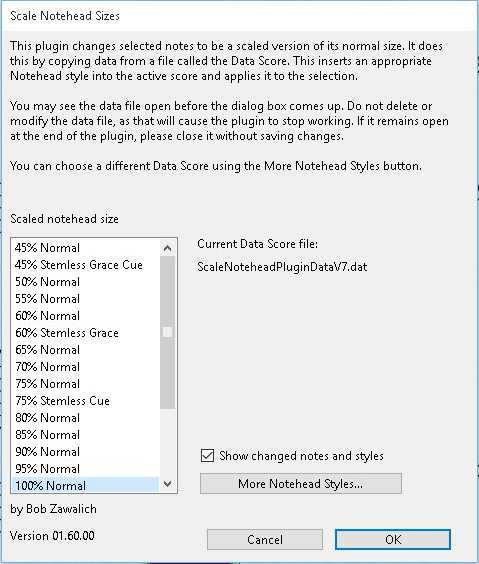
Task: Pick 65% Normal in size list
Action: 86,350
